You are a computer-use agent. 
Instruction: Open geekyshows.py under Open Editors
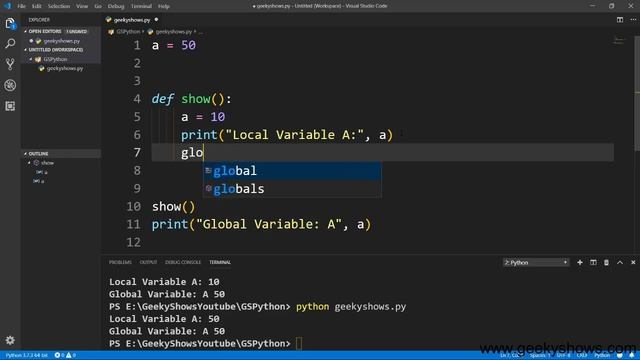[x=61, y=41]
